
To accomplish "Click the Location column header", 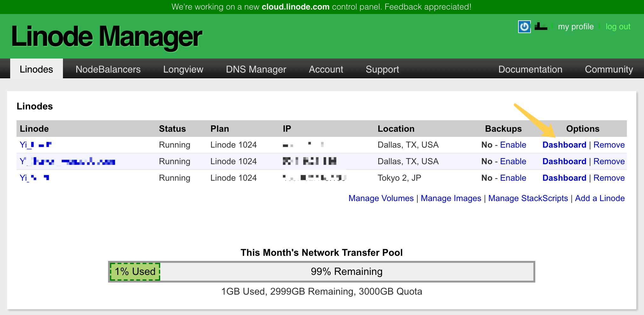I will [x=396, y=129].
